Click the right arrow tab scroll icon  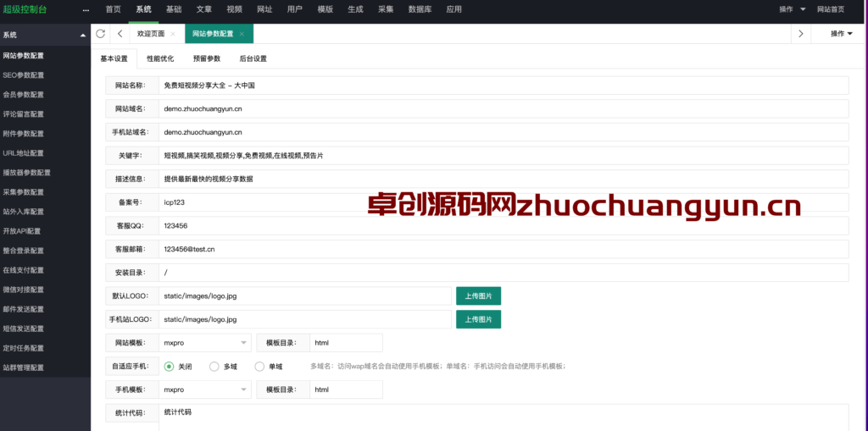[x=800, y=34]
